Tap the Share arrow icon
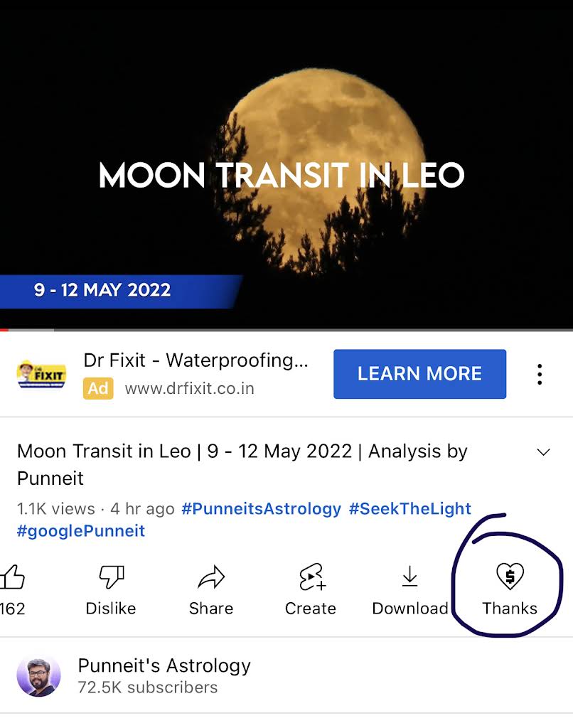Viewport: 573px width, 728px height. (x=211, y=577)
